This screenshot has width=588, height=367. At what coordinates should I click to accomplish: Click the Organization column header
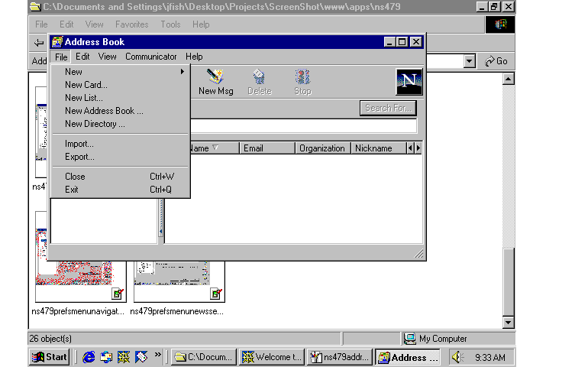coord(322,148)
